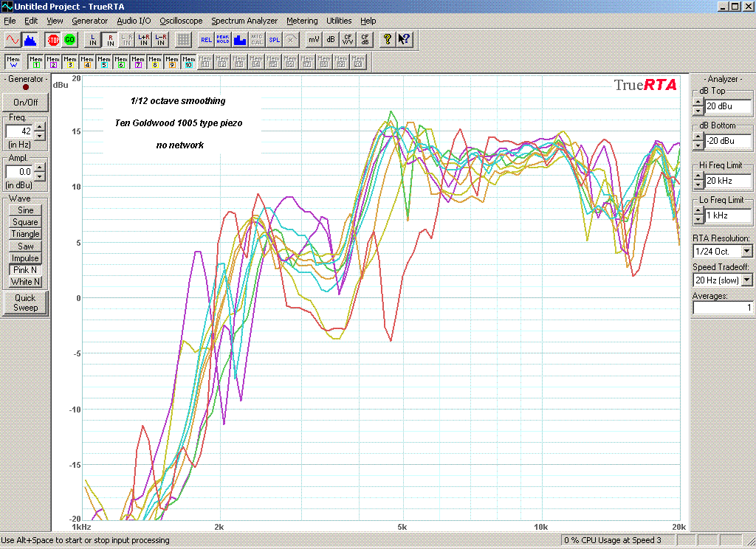Select the L-R IN input button

[x=160, y=40]
